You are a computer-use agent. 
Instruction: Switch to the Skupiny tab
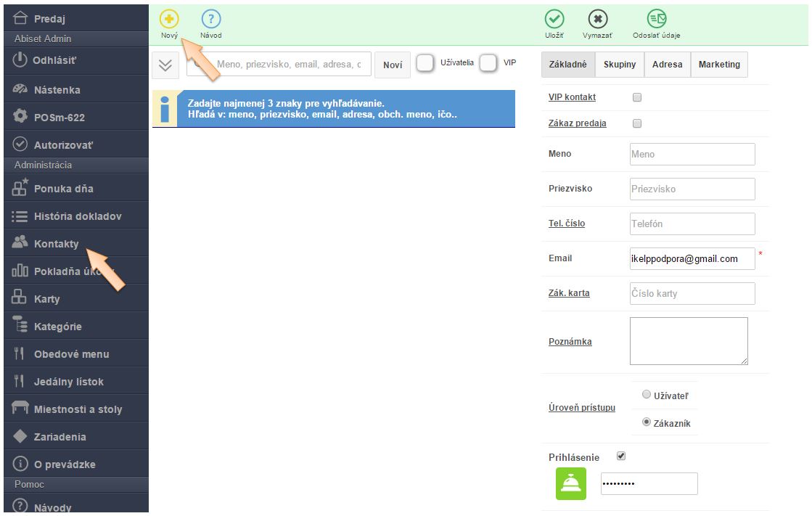pos(619,65)
